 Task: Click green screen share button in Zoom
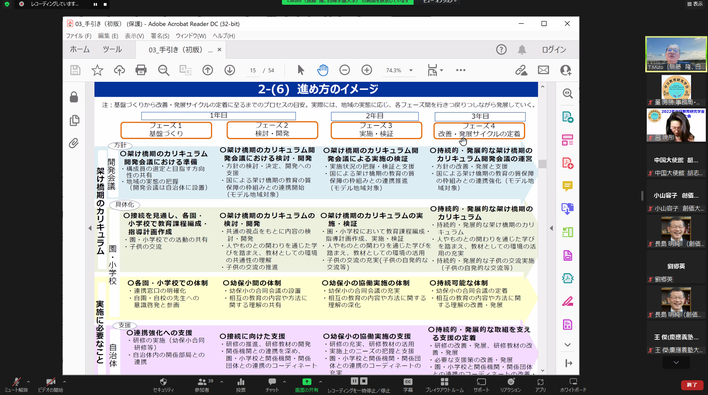(307, 384)
